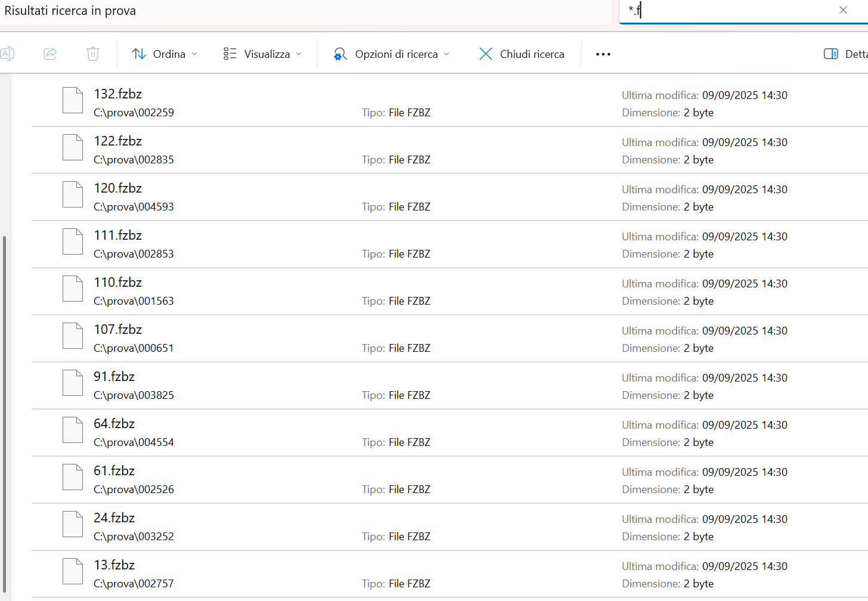Click in the search field containing *.f
Image resolution: width=868 pixels, height=601 pixels.
[727, 11]
